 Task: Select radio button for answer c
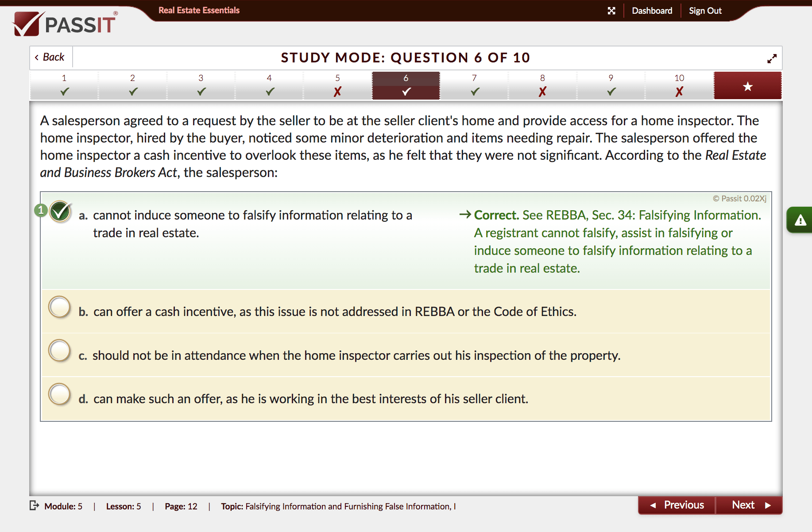click(59, 350)
